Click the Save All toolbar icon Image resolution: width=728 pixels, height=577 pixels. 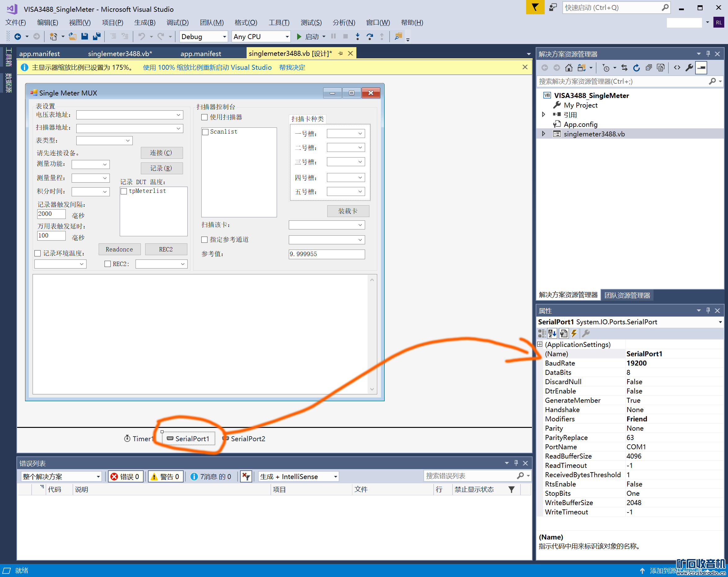(x=97, y=37)
